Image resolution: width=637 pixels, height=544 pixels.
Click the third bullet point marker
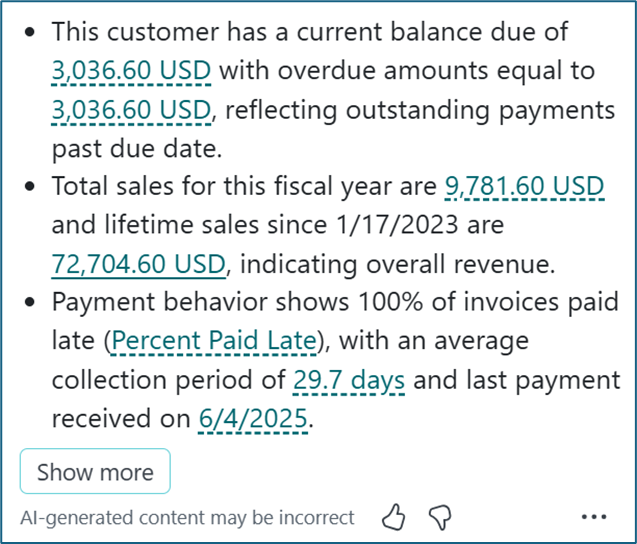pyautogui.click(x=33, y=305)
